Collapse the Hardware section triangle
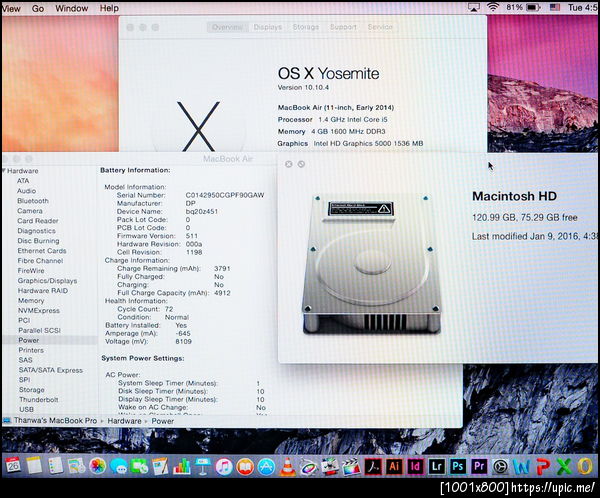600x498 pixels. click(4, 171)
